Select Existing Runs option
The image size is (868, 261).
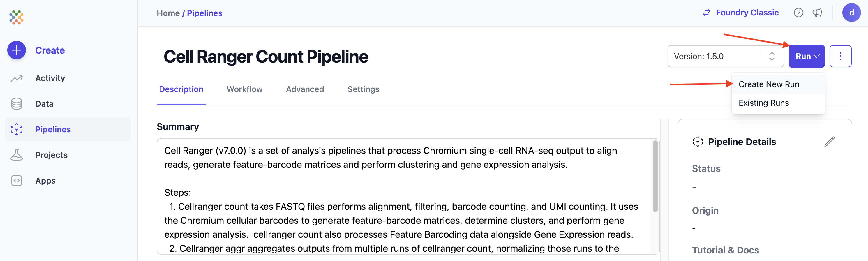click(763, 103)
